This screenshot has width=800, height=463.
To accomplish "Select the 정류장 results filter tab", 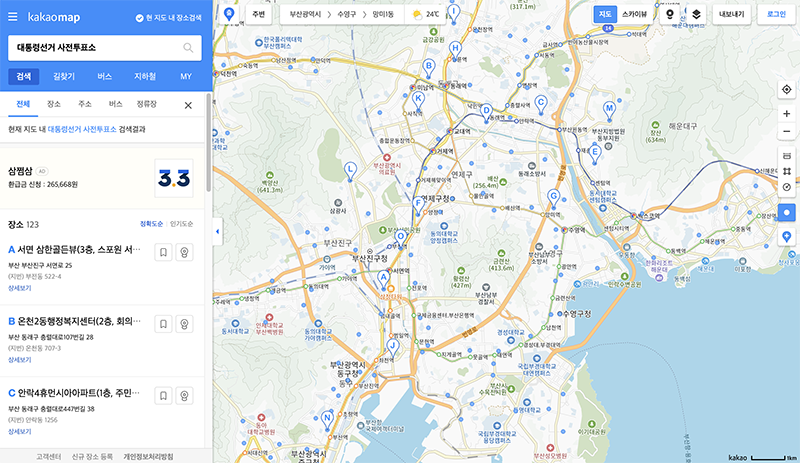I will tap(146, 104).
